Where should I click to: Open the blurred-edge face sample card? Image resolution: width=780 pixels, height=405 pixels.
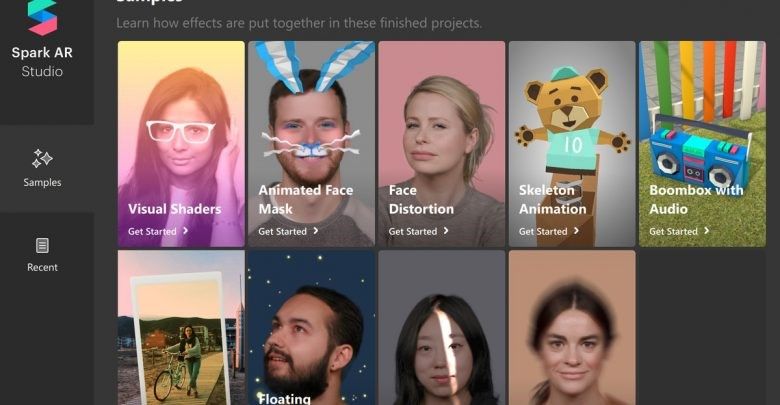pyautogui.click(x=572, y=328)
